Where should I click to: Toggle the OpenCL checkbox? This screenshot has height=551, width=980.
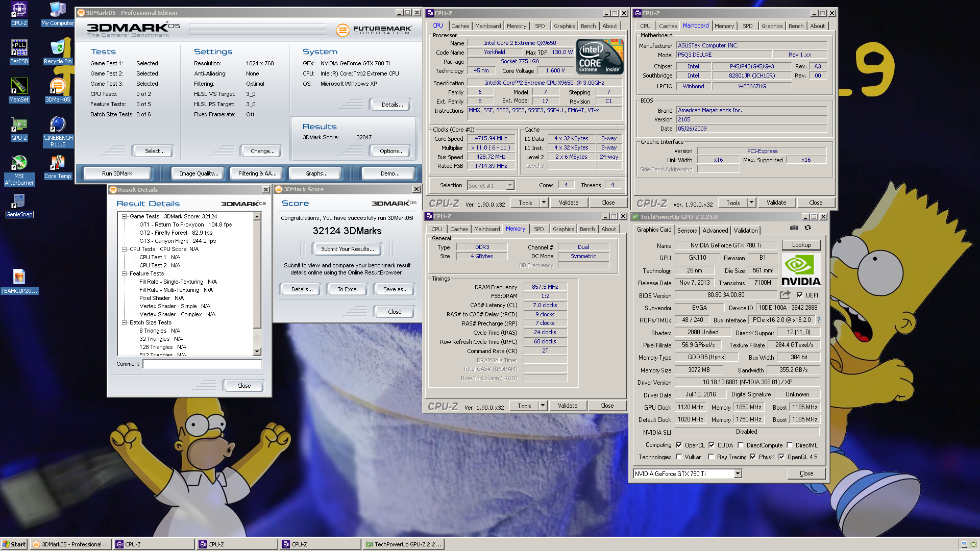pos(679,445)
